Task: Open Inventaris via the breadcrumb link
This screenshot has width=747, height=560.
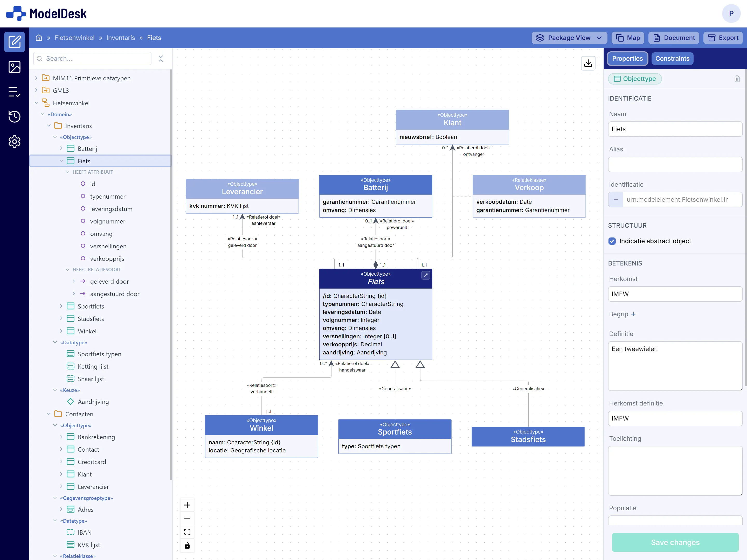Action: pyautogui.click(x=121, y=38)
